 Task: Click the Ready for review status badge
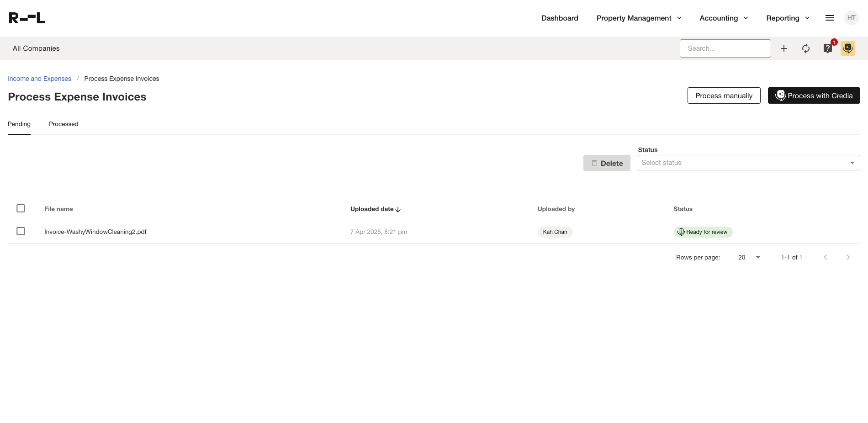(x=703, y=232)
